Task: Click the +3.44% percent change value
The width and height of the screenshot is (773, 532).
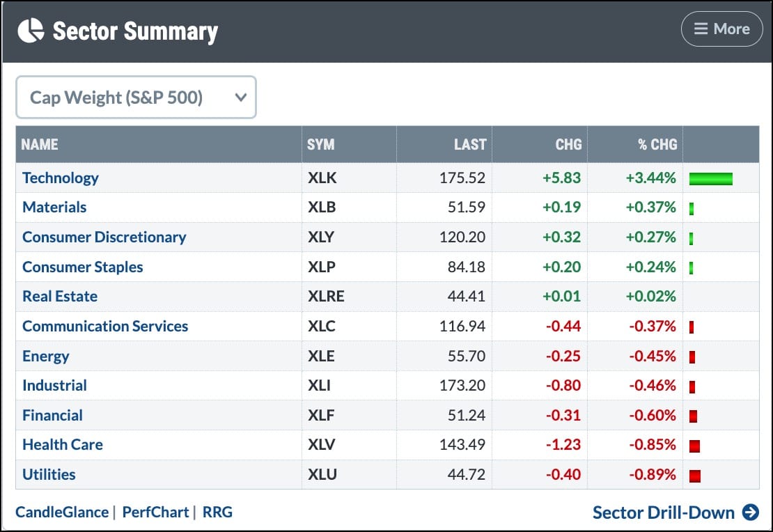Action: [650, 178]
